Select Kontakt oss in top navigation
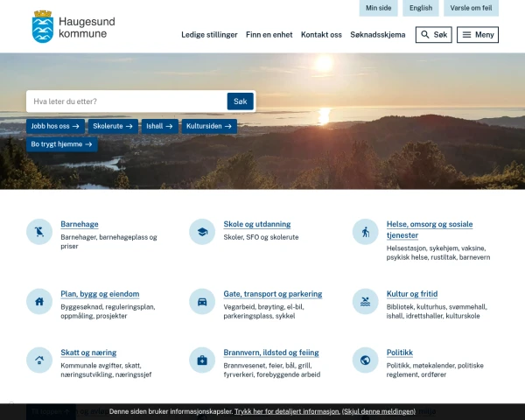The height and width of the screenshot is (420, 525). pos(321,35)
